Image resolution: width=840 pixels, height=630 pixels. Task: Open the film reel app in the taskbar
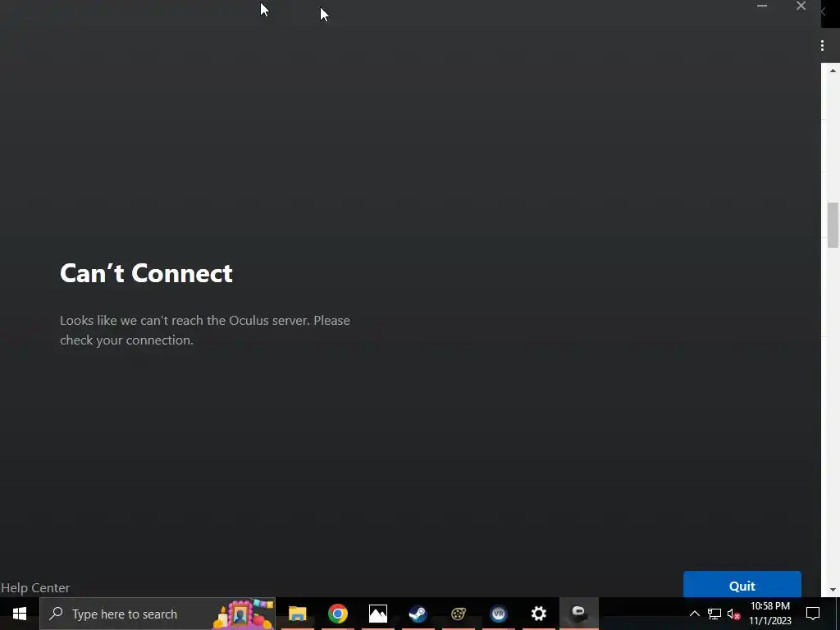click(459, 614)
